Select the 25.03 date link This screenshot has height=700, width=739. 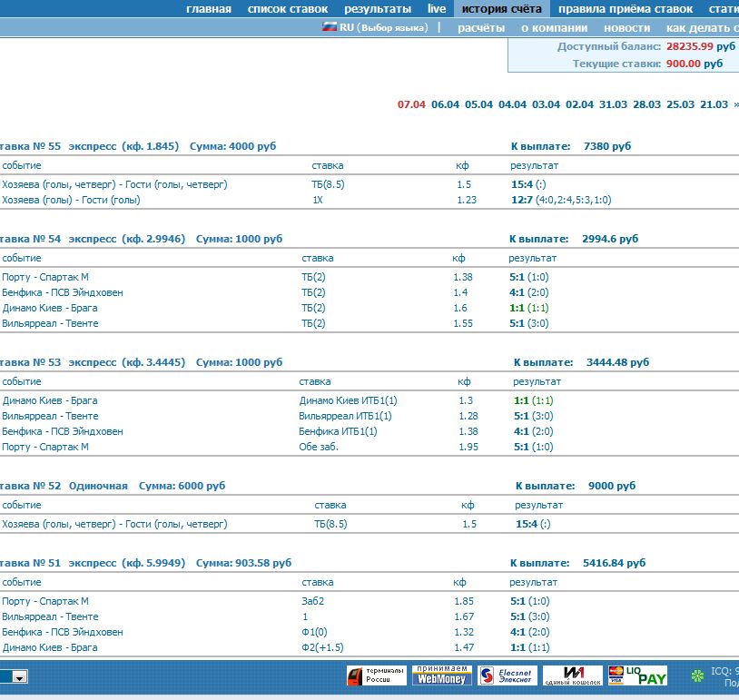(x=681, y=104)
